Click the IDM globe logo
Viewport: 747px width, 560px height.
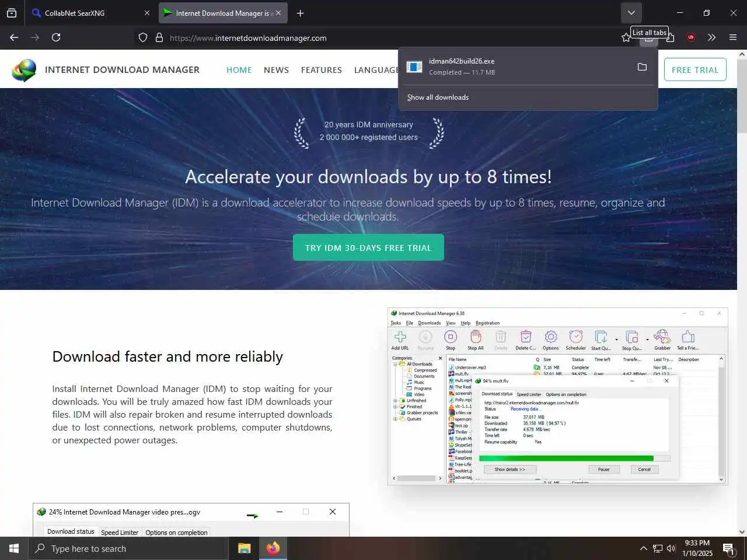tap(24, 70)
